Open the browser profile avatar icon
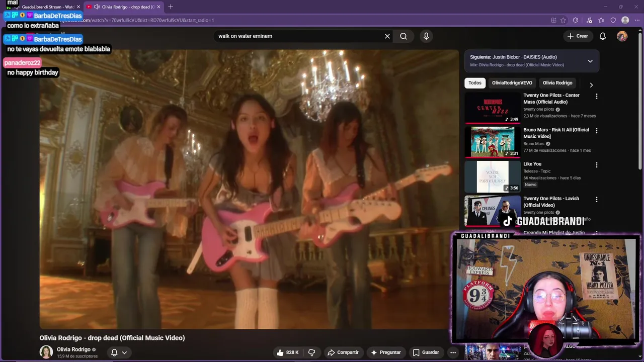The image size is (644, 362). click(x=625, y=20)
